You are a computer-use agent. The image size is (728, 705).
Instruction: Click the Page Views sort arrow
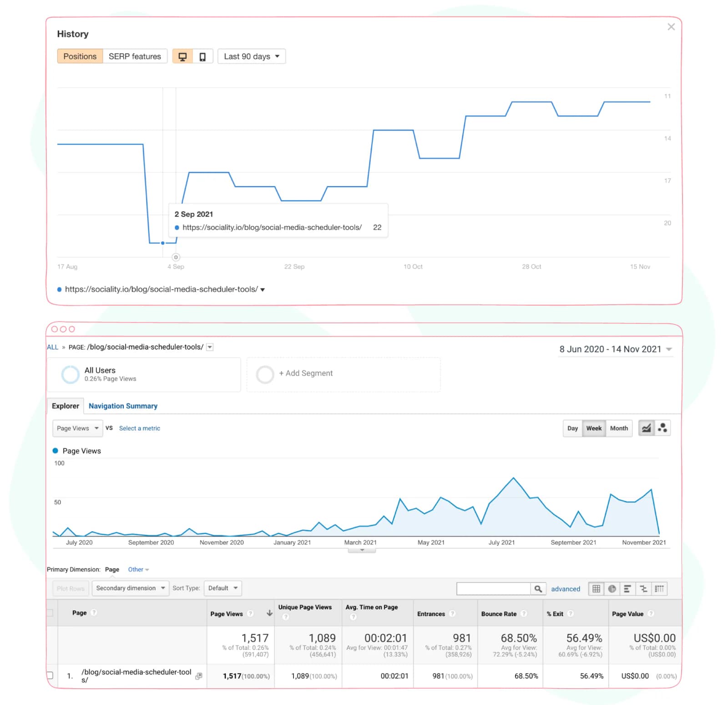pyautogui.click(x=269, y=614)
